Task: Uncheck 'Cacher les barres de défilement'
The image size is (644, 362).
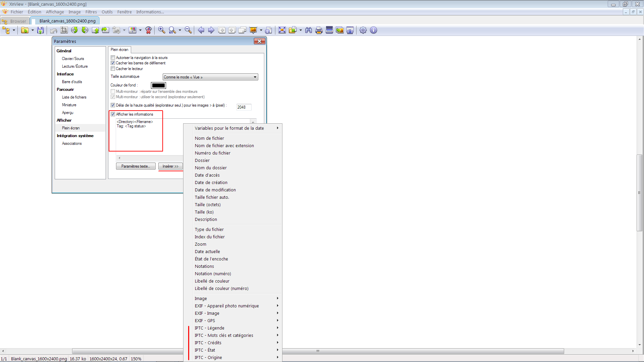Action: pyautogui.click(x=113, y=63)
